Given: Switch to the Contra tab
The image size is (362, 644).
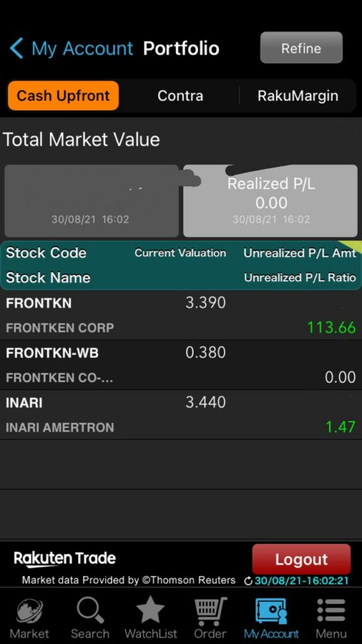Looking at the screenshot, I should pyautogui.click(x=180, y=96).
